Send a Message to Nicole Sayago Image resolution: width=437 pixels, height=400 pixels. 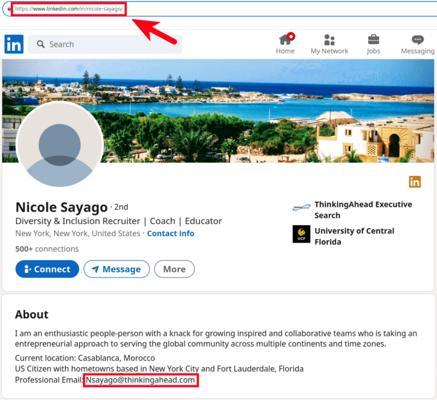(x=116, y=269)
